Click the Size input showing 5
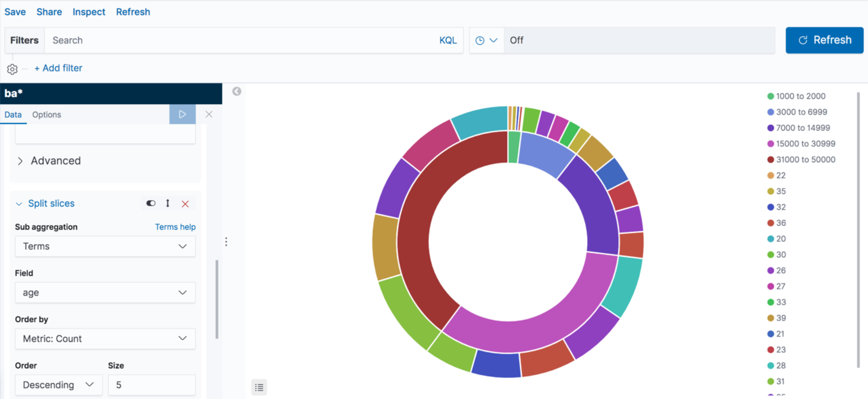Screen dimensions: 868x399 click(151, 384)
